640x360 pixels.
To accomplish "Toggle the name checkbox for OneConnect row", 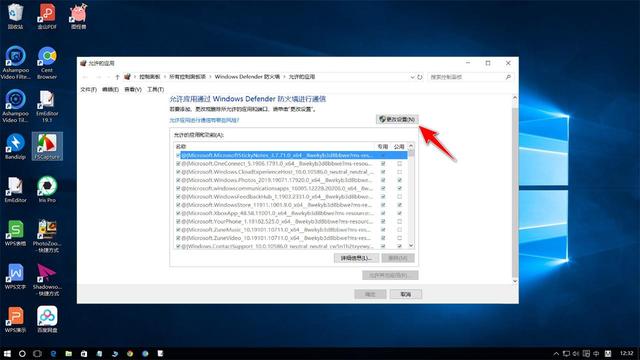I will [178, 163].
